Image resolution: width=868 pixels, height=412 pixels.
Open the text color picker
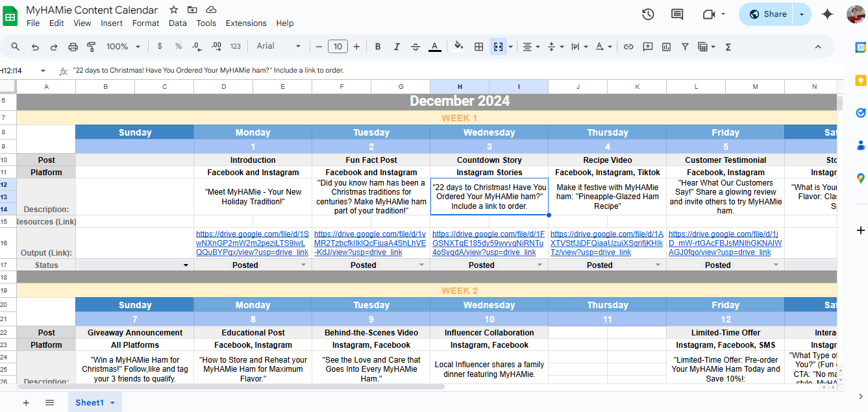tap(435, 47)
